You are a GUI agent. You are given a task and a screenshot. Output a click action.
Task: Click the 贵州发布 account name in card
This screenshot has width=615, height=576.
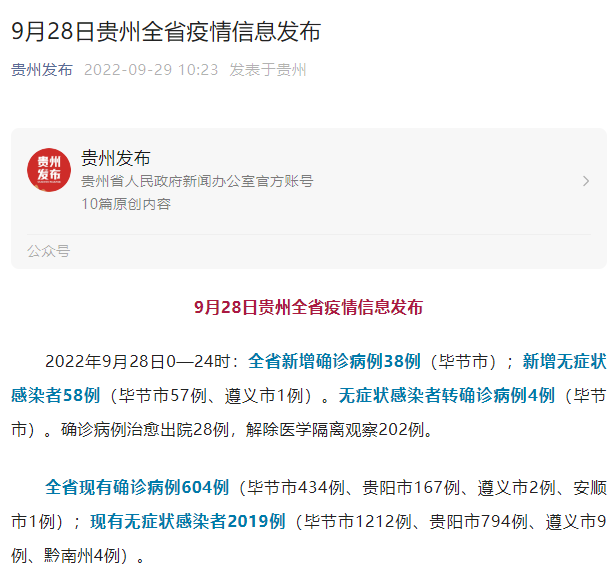tap(116, 158)
